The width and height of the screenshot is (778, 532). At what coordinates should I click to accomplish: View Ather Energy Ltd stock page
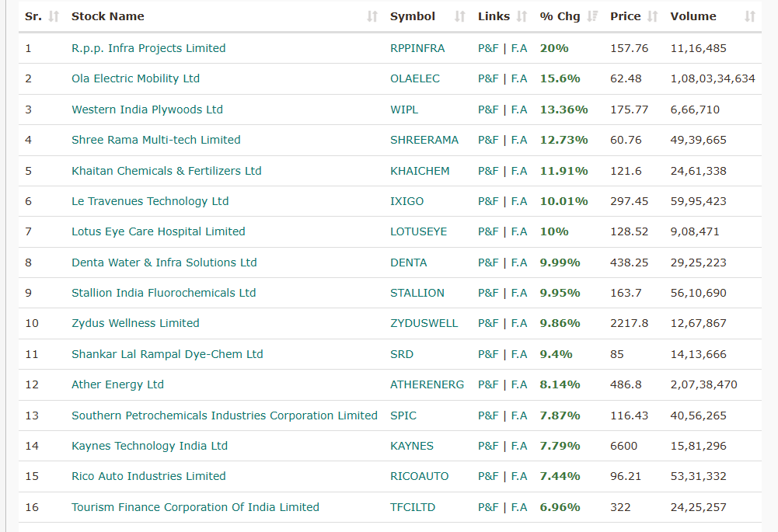tap(117, 384)
